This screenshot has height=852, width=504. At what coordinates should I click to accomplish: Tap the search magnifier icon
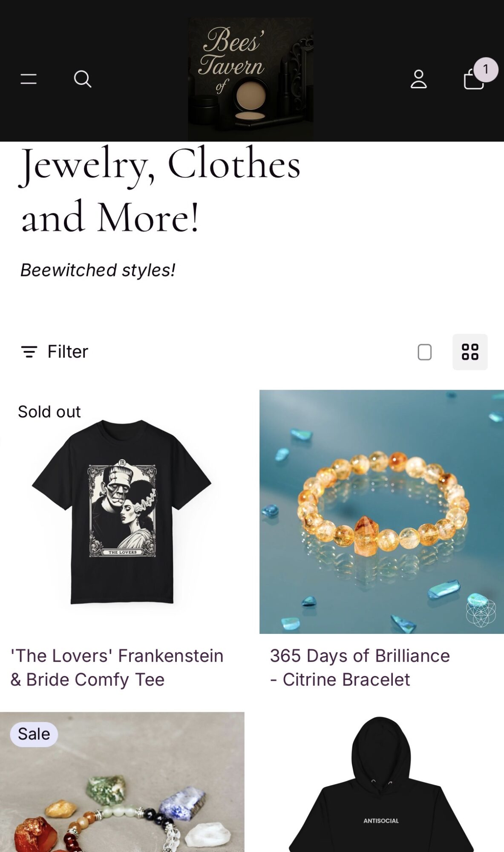click(x=82, y=79)
